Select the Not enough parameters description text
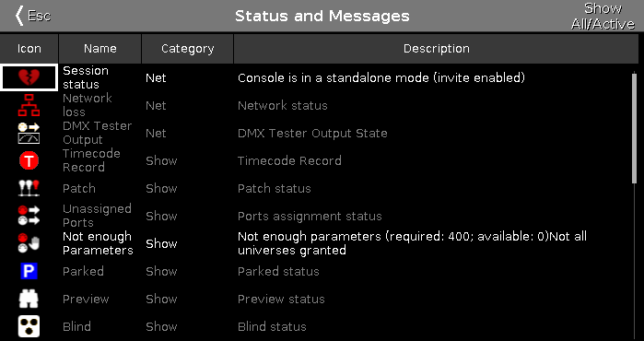Viewport: 644px width, 341px height. pos(412,243)
